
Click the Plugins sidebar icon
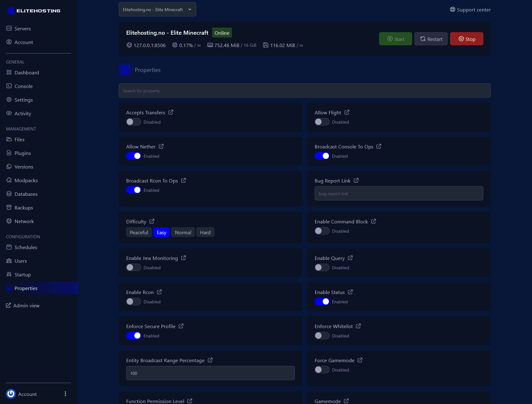(x=9, y=153)
